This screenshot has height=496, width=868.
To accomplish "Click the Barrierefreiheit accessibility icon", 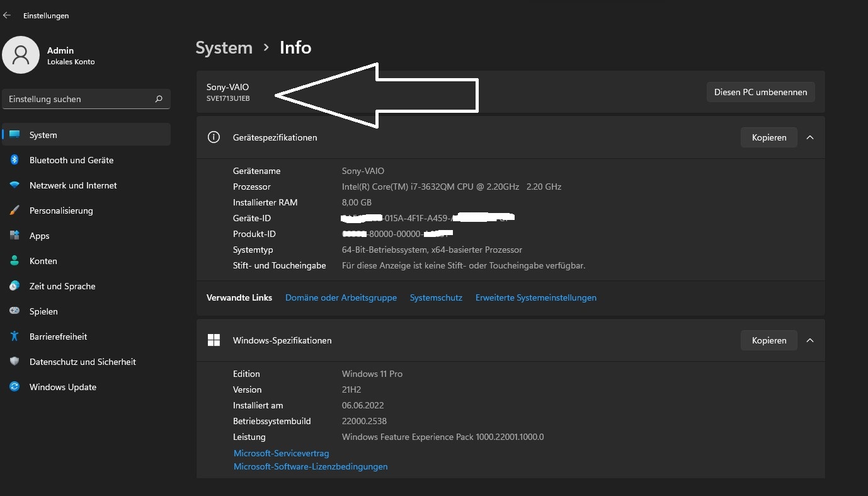I will coord(14,337).
